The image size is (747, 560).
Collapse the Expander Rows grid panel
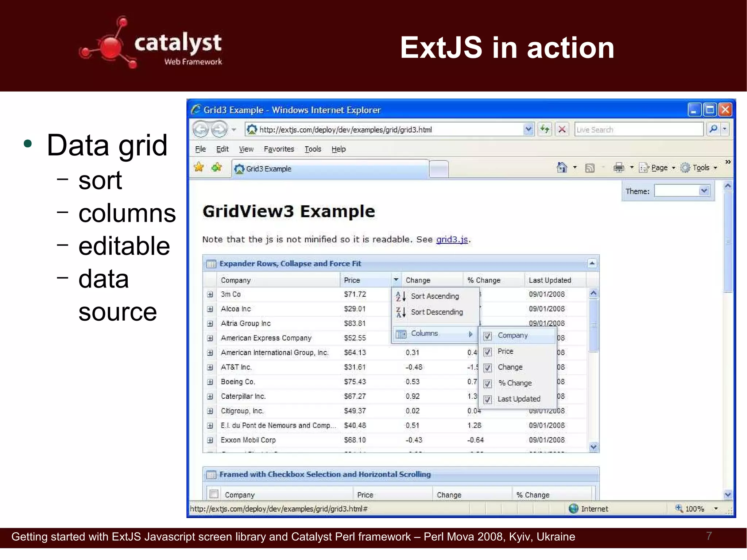[x=592, y=263]
